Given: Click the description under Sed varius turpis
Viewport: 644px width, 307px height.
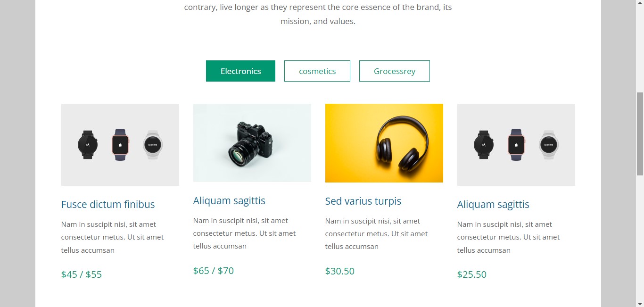Looking at the screenshot, I should coord(377,234).
